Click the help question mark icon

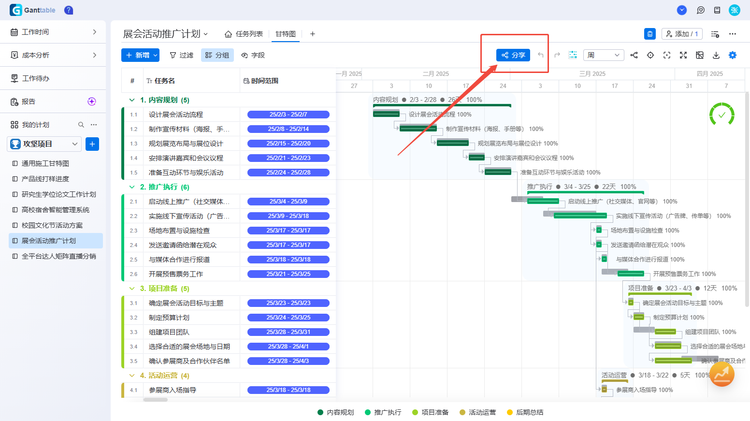69,10
